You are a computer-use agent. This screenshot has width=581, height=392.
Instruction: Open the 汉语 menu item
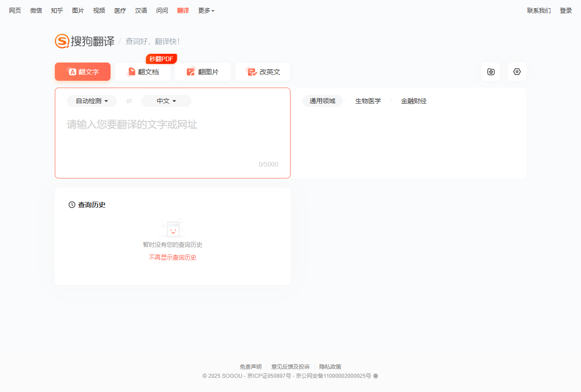[x=141, y=10]
